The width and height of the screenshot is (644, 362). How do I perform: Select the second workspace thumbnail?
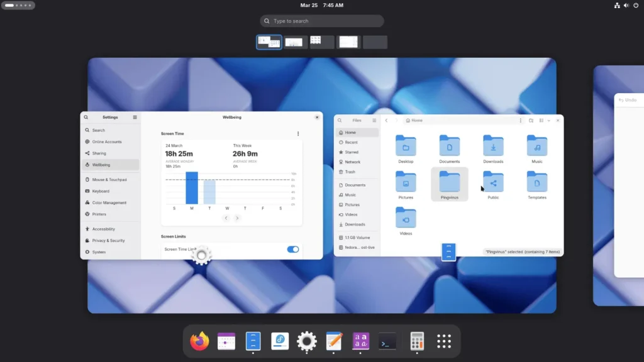pos(296,42)
